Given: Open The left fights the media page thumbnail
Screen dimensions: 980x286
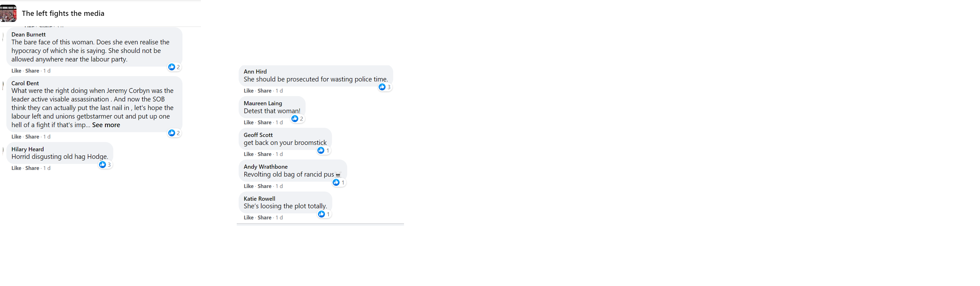Looking at the screenshot, I should click(8, 13).
